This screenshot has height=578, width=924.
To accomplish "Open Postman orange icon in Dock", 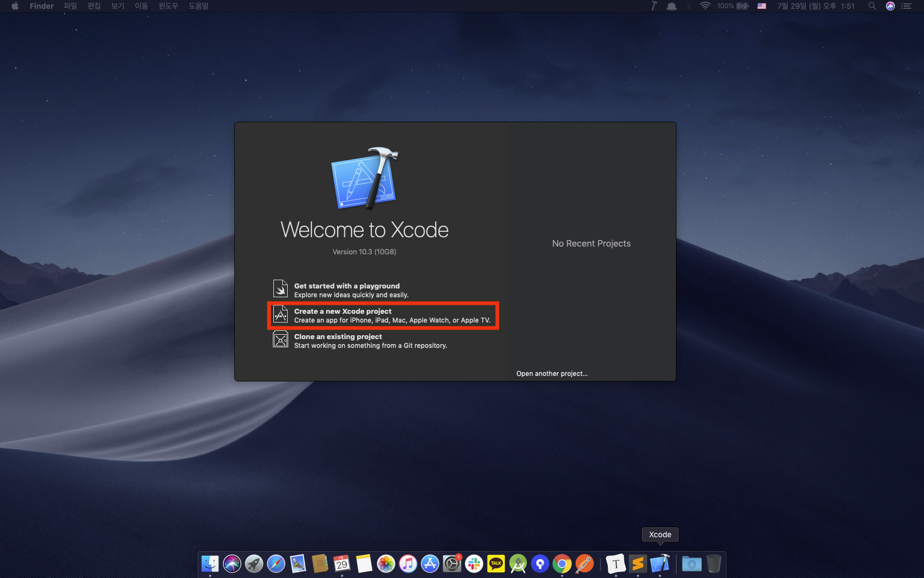I will click(584, 564).
